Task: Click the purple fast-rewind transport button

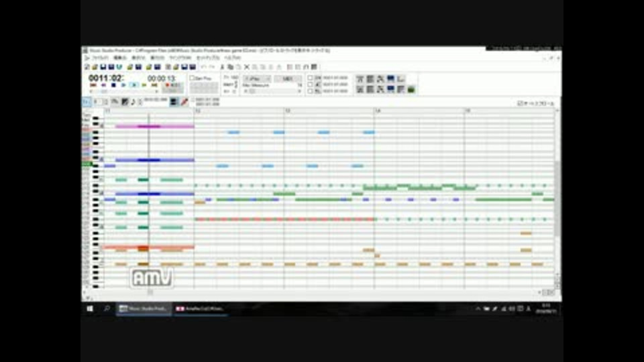Action: click(x=103, y=85)
